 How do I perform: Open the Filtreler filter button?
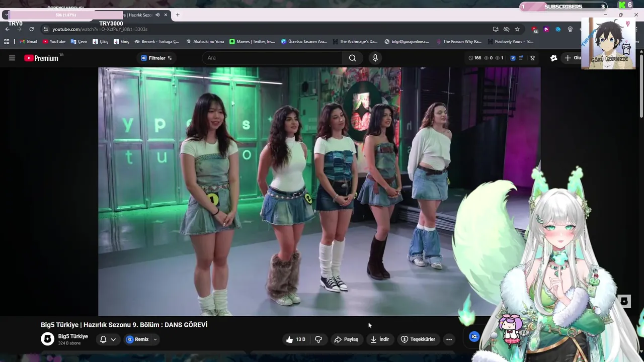[x=156, y=58]
